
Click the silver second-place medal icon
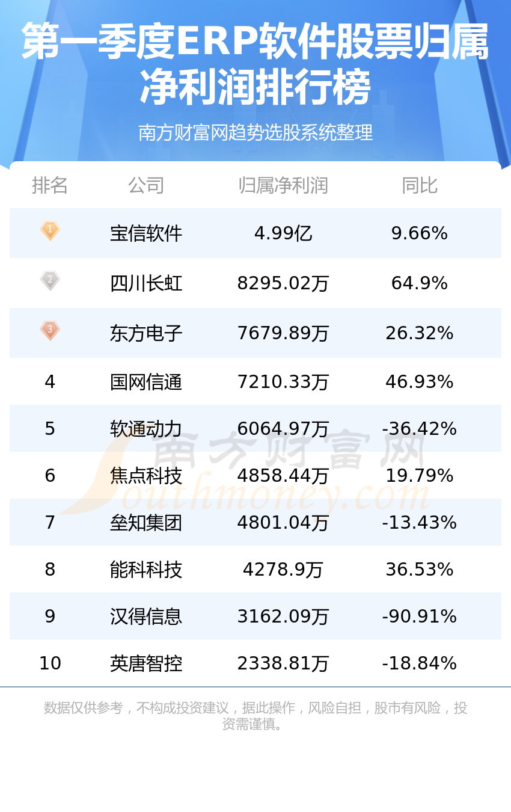tap(50, 281)
